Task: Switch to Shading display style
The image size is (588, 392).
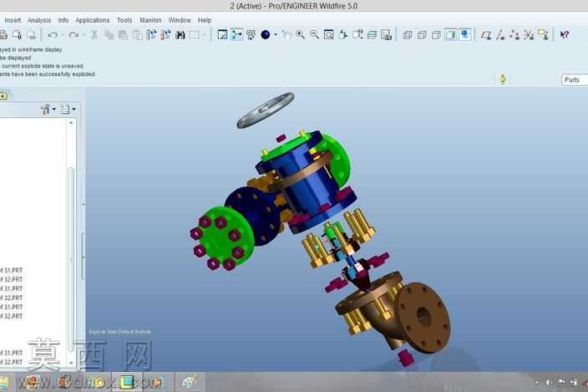Action: point(450,35)
